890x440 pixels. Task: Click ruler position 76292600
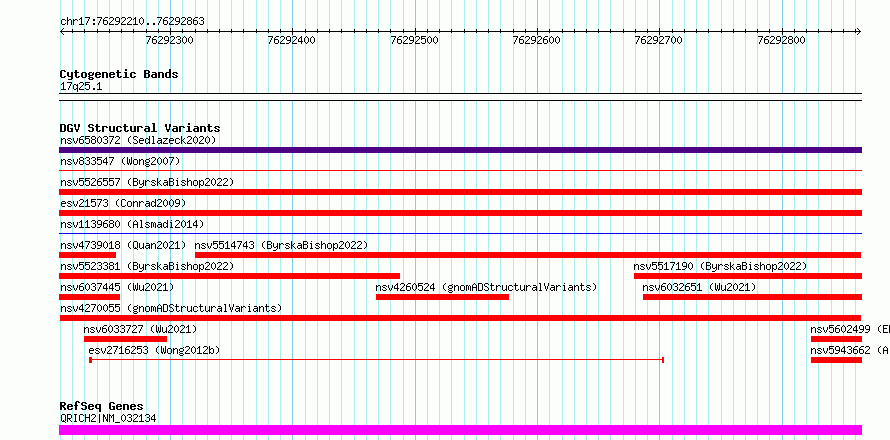pyautogui.click(x=536, y=40)
